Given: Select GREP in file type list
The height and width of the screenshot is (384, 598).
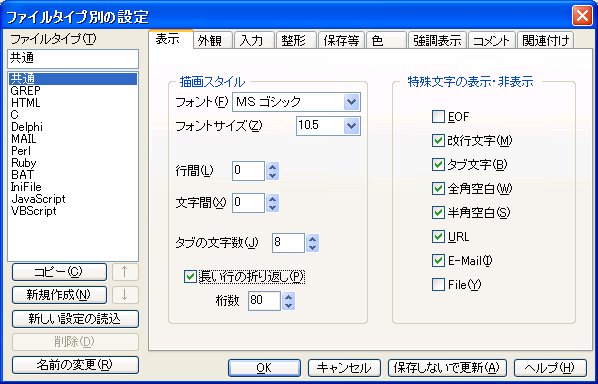Looking at the screenshot, I should tap(73, 91).
